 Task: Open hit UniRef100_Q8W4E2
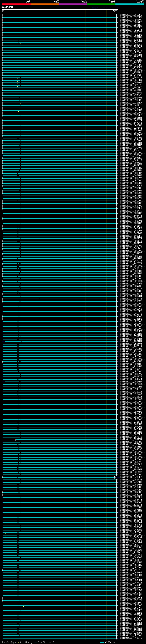pos(131,22)
